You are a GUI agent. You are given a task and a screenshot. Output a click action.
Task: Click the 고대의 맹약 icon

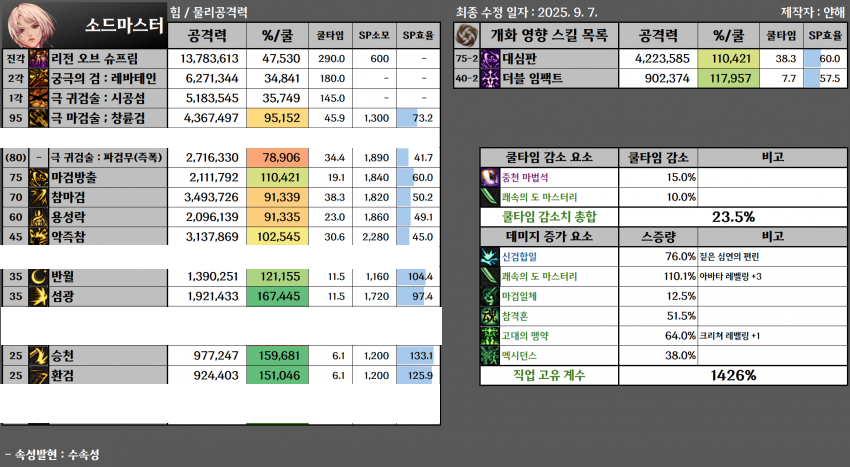coord(490,335)
